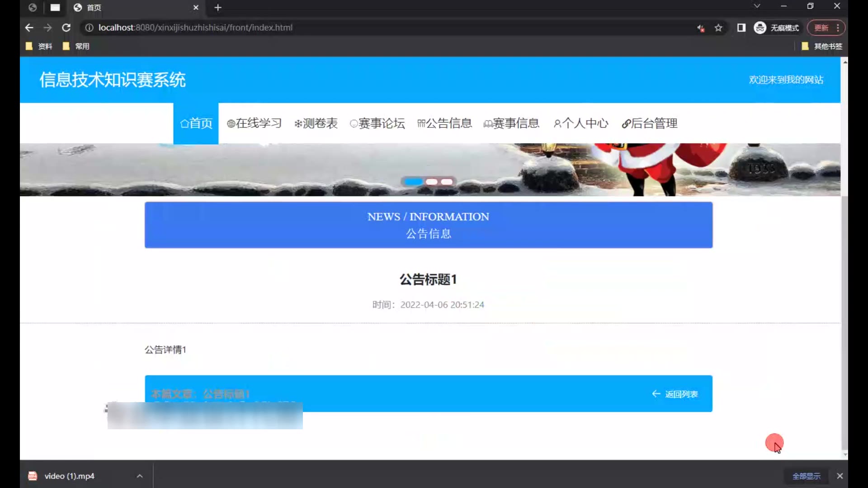868x488 pixels.
Task: Click the return arrow beside 返回列表
Action: tap(656, 394)
